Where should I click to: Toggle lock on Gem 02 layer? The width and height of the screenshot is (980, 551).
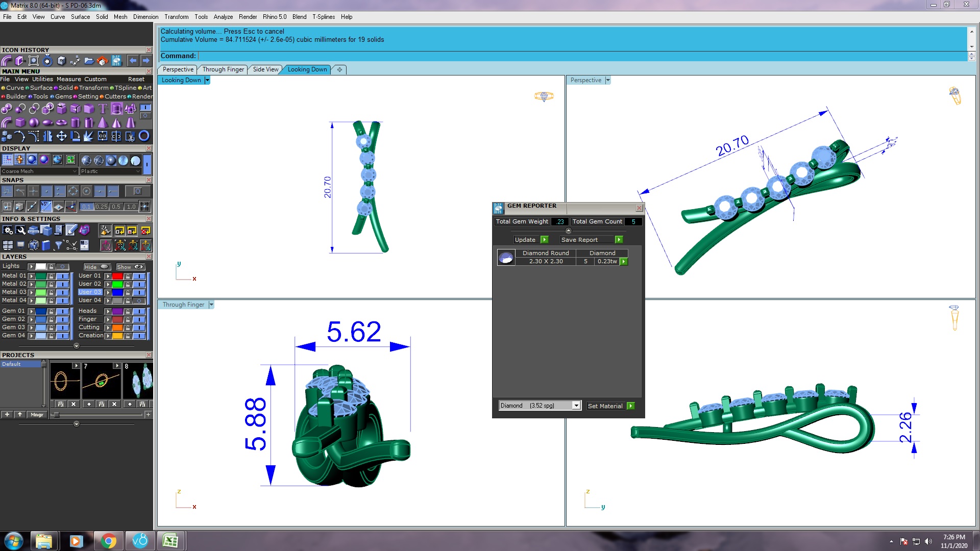[51, 319]
